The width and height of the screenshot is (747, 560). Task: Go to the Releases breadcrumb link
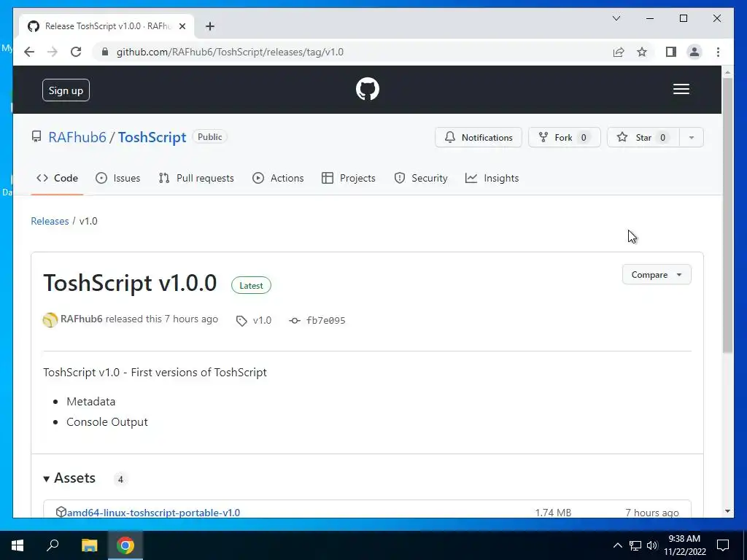tap(50, 221)
